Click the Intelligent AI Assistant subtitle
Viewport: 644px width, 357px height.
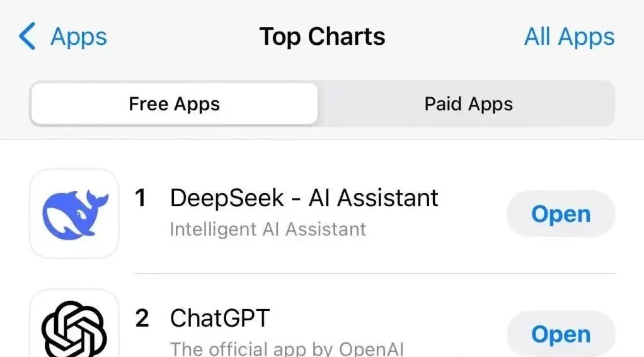[x=268, y=229]
